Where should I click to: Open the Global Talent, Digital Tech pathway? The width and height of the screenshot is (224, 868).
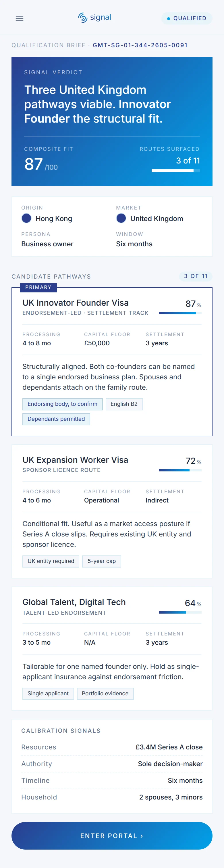tap(74, 602)
